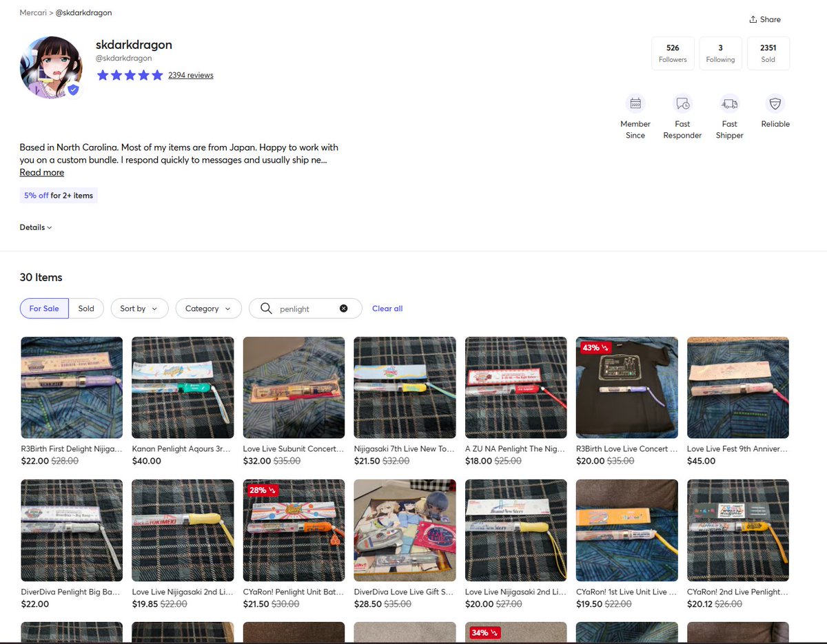Open the $19.85 Nijigasaki 2nd Live thumbnail

coord(183,530)
